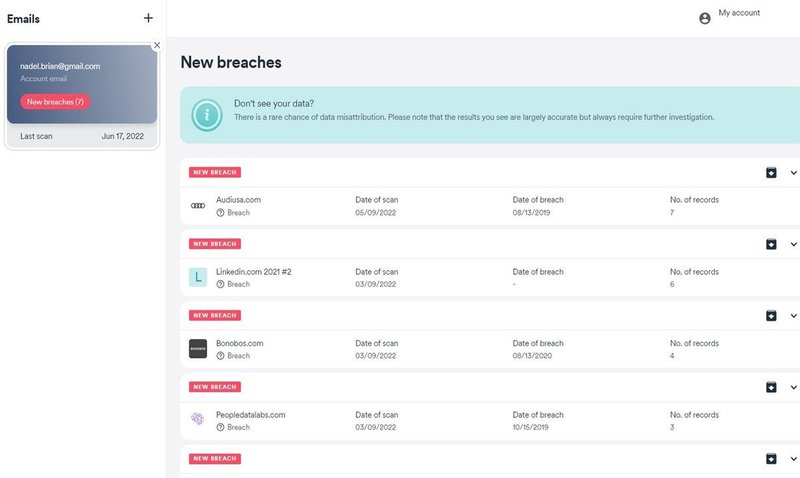Click the Audiusa.com breach name

[238, 200]
